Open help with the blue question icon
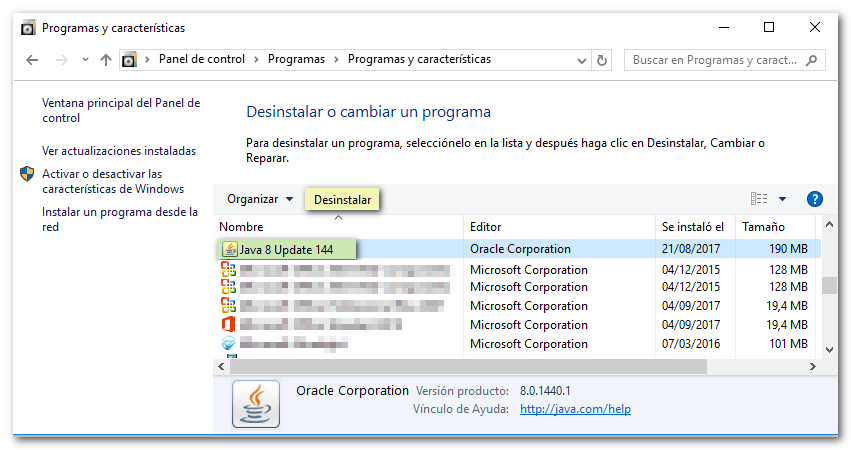 (814, 199)
